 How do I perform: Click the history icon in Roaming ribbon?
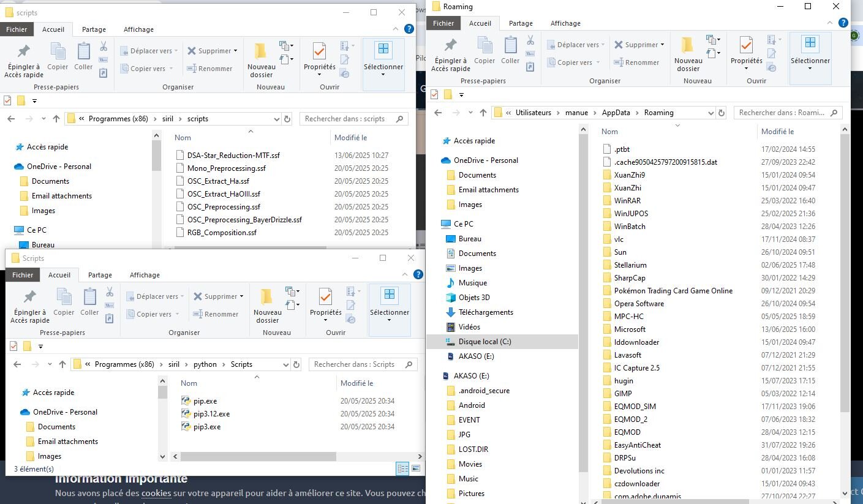(772, 67)
